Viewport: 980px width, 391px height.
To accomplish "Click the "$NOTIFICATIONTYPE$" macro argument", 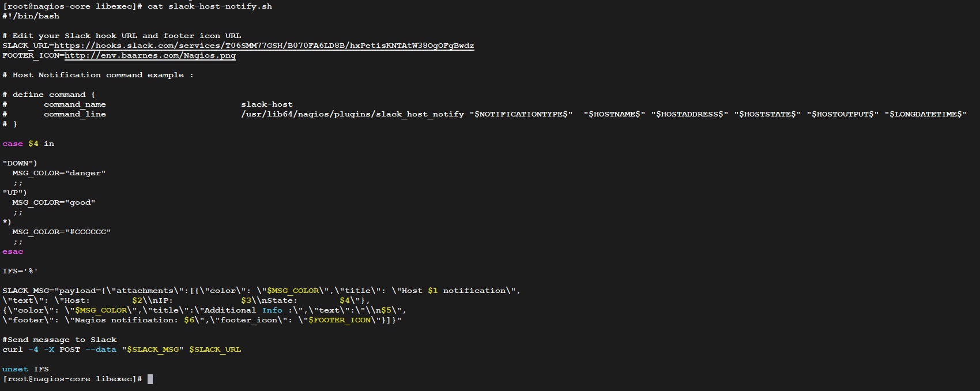I will pos(521,114).
